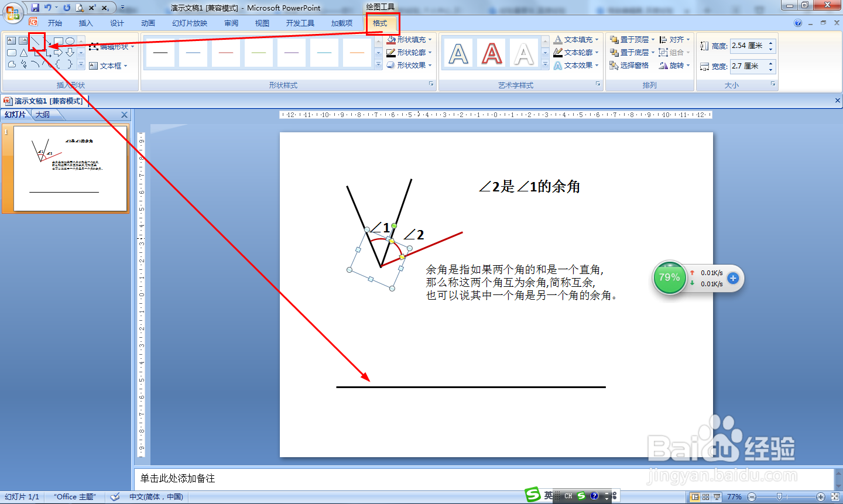Click the 宽度 width input field
Viewport: 843px width, 504px height.
pos(748,66)
